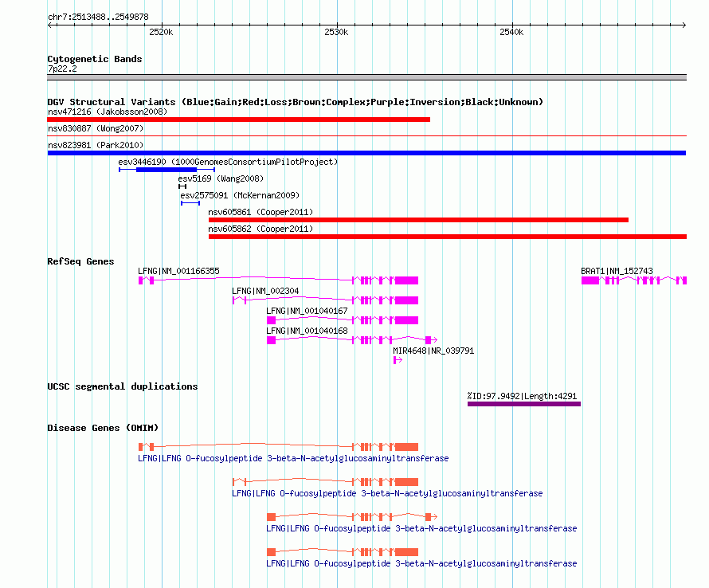Select the LFNG NM_001166355 magenta gene model

pos(278,280)
